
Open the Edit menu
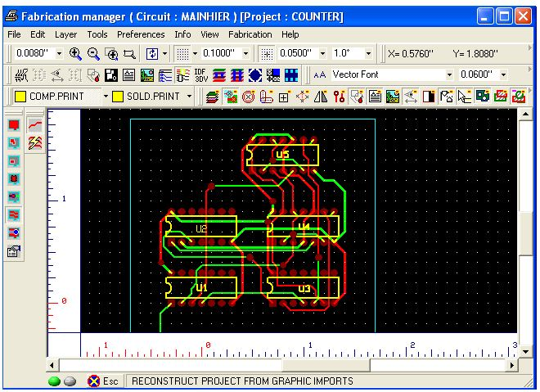point(38,34)
